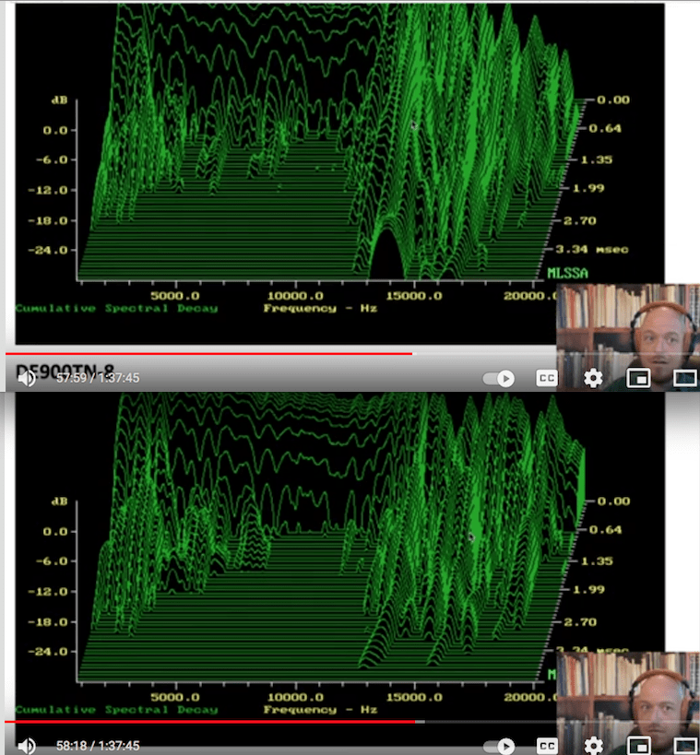
Task: Open settings gear in lower video player
Action: (x=593, y=746)
